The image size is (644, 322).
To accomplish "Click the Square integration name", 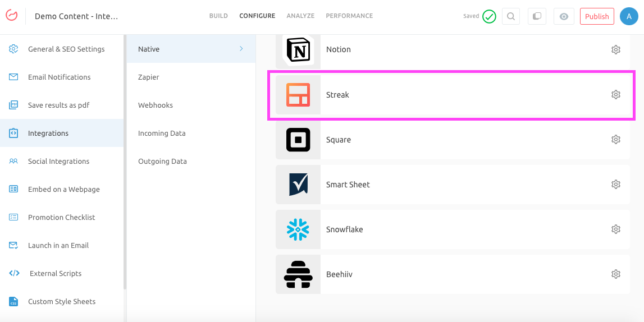I will (x=339, y=140).
